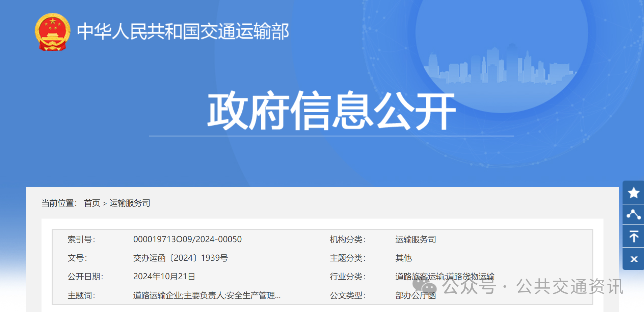This screenshot has height=312, width=644.
Task: Click the 政府信息公开 banner heading
Action: coord(331,111)
